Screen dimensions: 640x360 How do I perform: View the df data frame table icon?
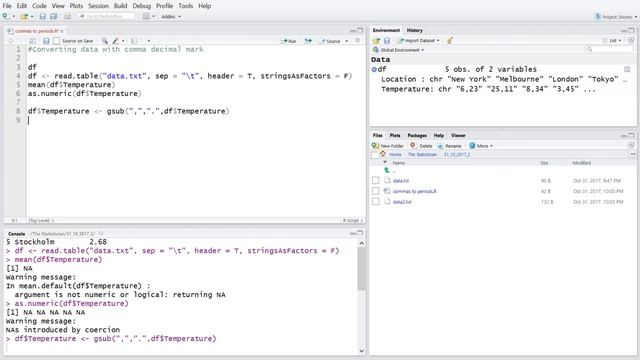(x=627, y=69)
